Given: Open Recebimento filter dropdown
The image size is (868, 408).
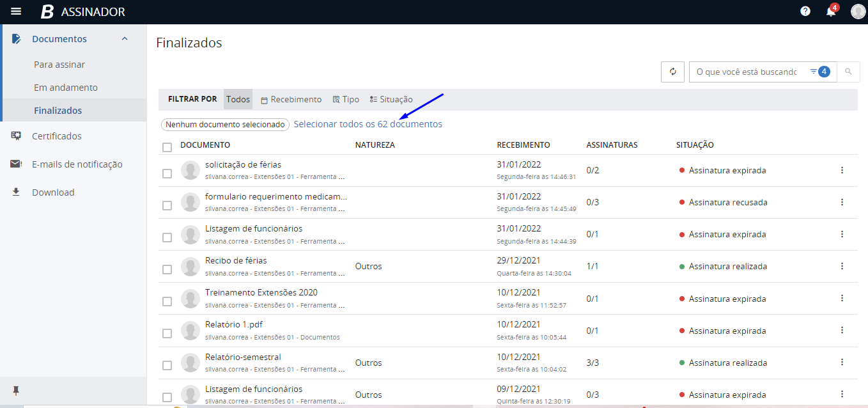Looking at the screenshot, I should [x=291, y=100].
